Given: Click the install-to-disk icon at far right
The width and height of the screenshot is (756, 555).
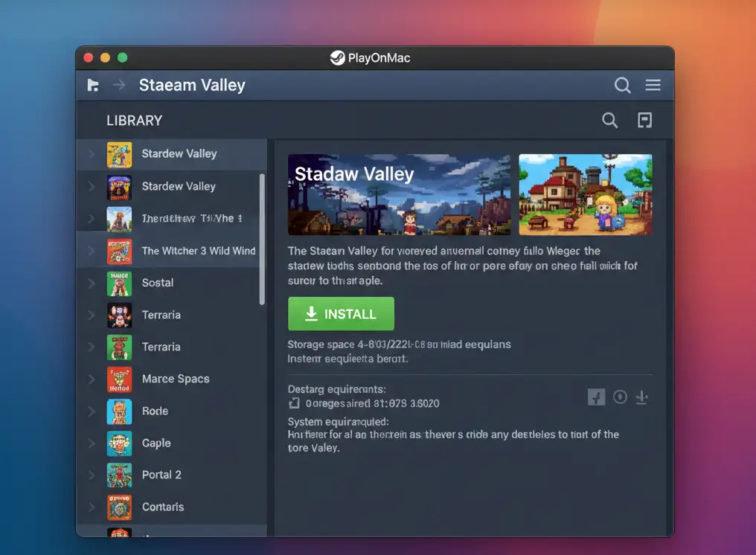Looking at the screenshot, I should (x=641, y=397).
